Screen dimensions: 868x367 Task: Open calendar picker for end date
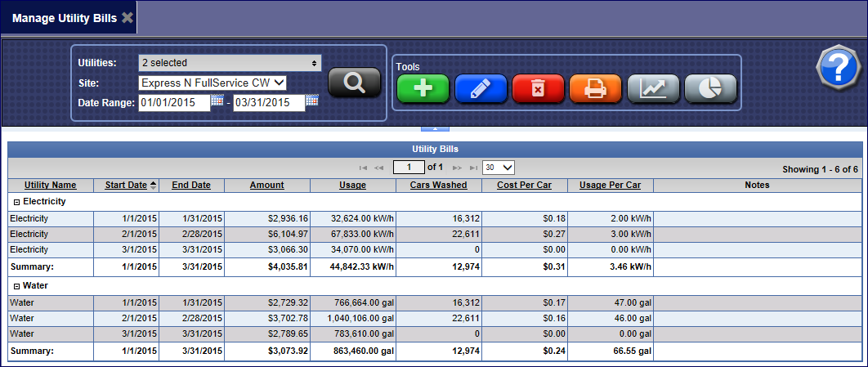point(311,101)
